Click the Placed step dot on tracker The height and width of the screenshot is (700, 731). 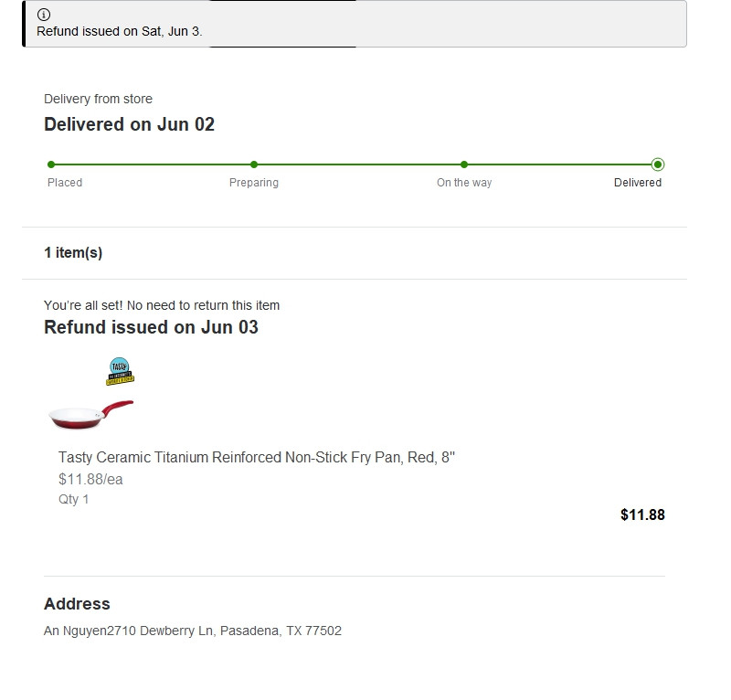[51, 164]
